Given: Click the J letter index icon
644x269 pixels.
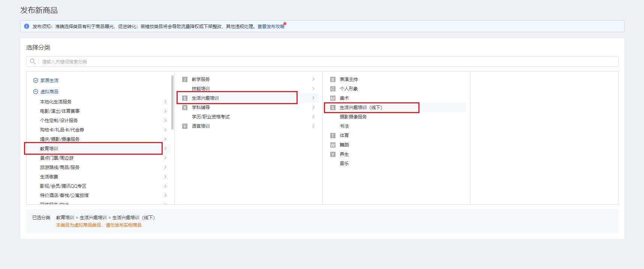Looking at the screenshot, I should (185, 79).
